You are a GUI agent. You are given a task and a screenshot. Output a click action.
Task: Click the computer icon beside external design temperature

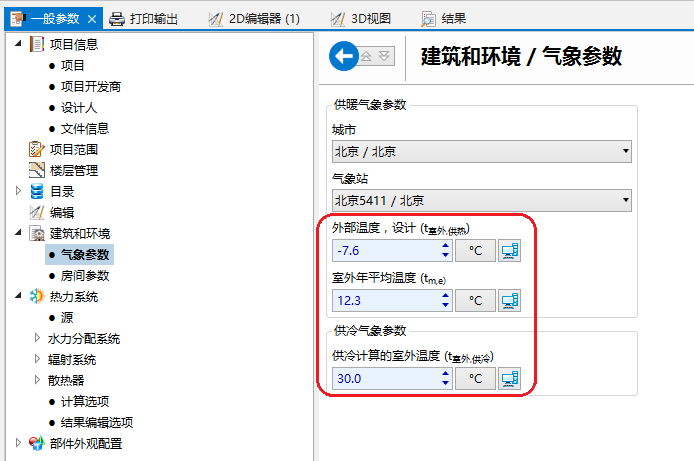click(x=510, y=250)
